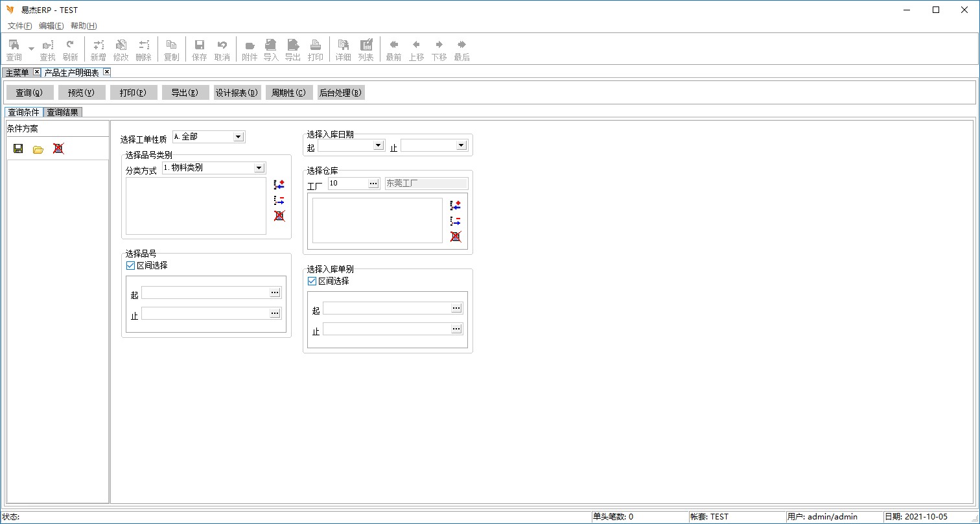Uncheck 区间选择 under 选择入库单别

pyautogui.click(x=312, y=281)
